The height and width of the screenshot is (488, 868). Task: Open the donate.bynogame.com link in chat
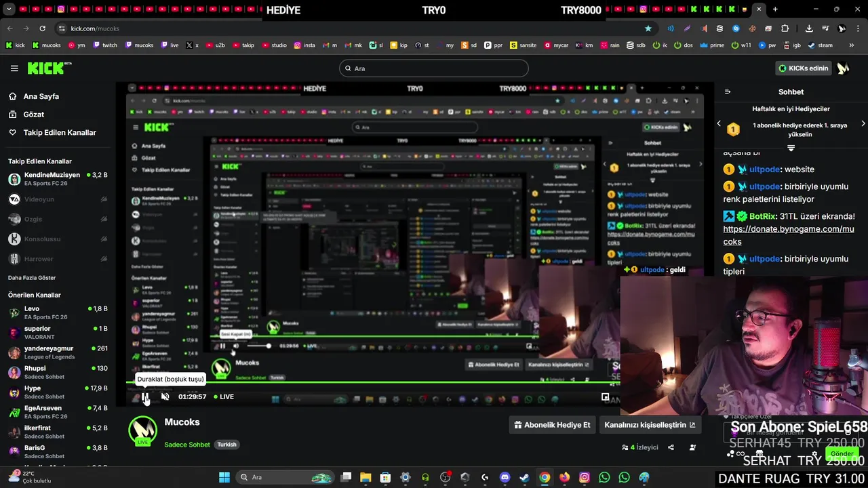788,235
